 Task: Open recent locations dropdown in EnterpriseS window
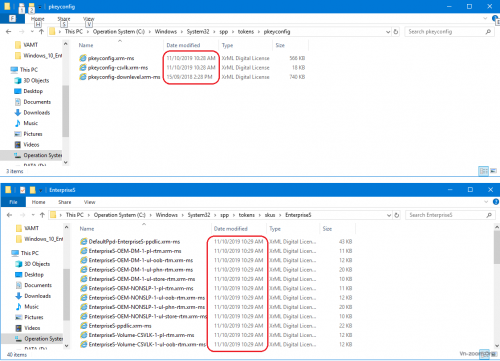[x=33, y=215]
